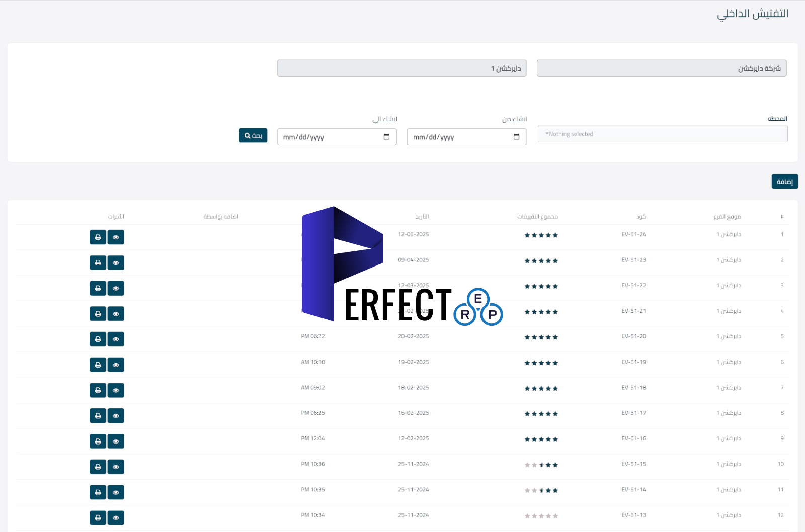Viewport: 805px width, 532px height.
Task: Open calendar picker for 'انشاء من' date
Action: 516,137
